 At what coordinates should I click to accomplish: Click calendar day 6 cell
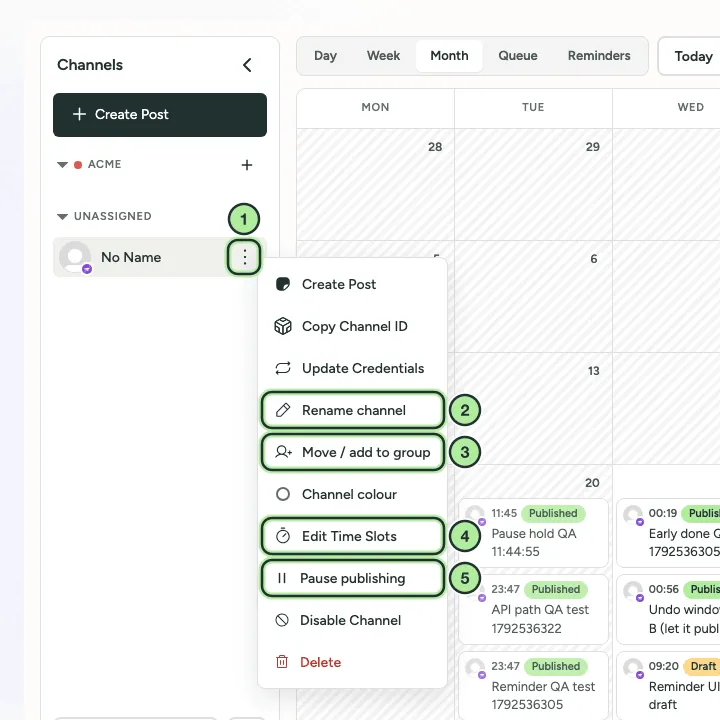tap(533, 296)
